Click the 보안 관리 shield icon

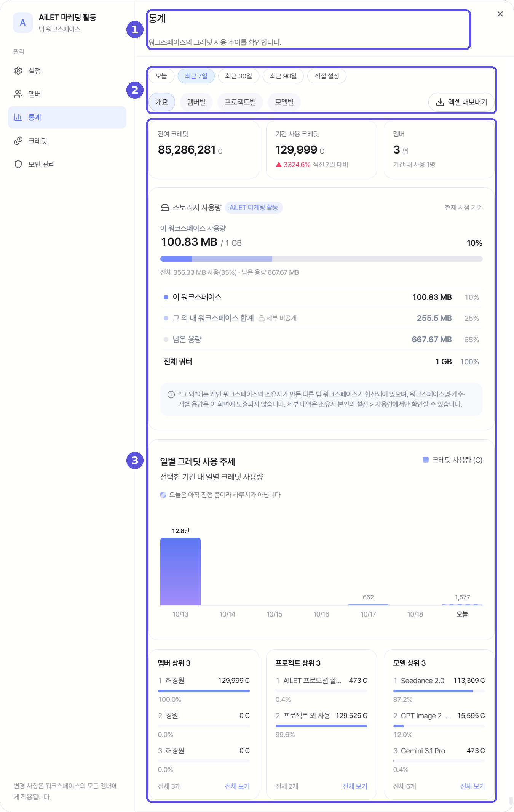point(18,164)
